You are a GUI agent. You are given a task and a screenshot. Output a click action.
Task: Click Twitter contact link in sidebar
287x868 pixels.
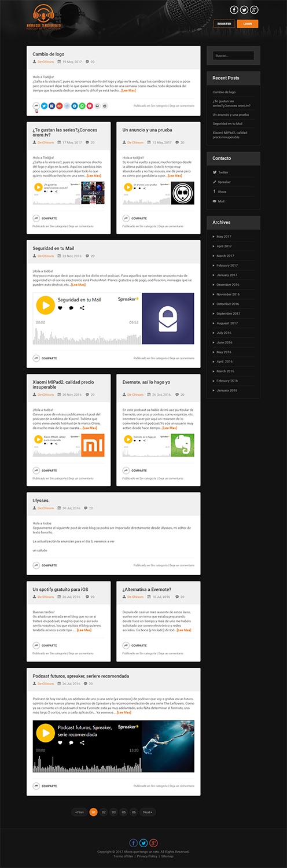tap(223, 172)
